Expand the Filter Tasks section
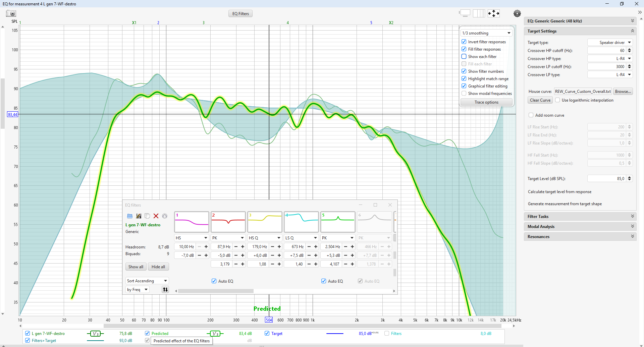This screenshot has height=347, width=644. 580,216
